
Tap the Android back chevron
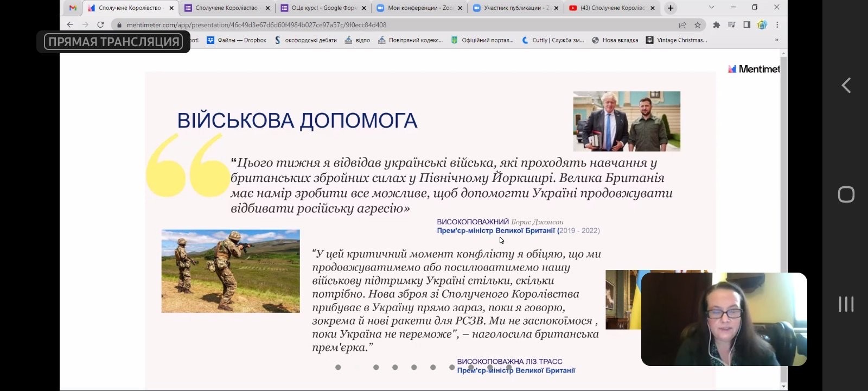(x=846, y=85)
